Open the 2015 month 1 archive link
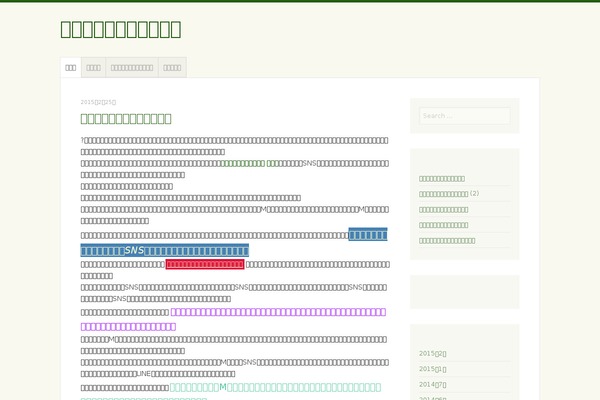Viewport: 600px width, 400px height. (432, 369)
